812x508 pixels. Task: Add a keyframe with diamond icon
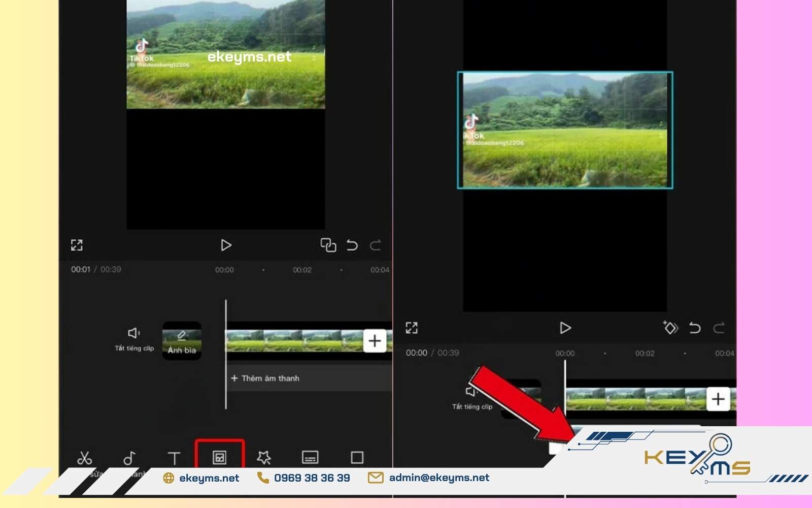click(670, 328)
